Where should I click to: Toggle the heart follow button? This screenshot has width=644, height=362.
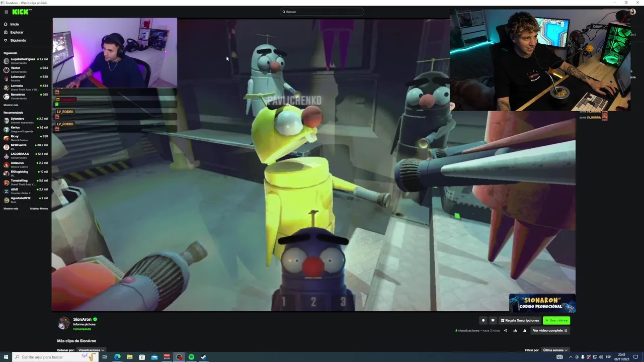tap(493, 320)
